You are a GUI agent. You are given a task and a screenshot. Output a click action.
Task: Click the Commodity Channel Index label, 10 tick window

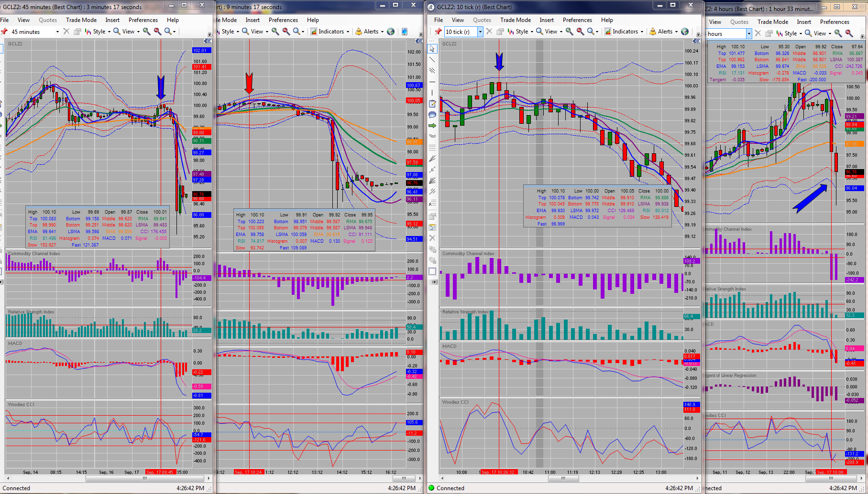(468, 254)
